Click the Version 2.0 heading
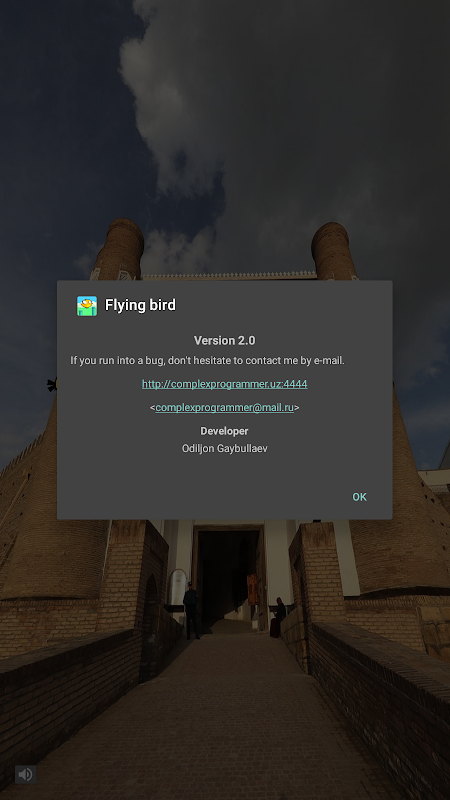 [x=224, y=340]
